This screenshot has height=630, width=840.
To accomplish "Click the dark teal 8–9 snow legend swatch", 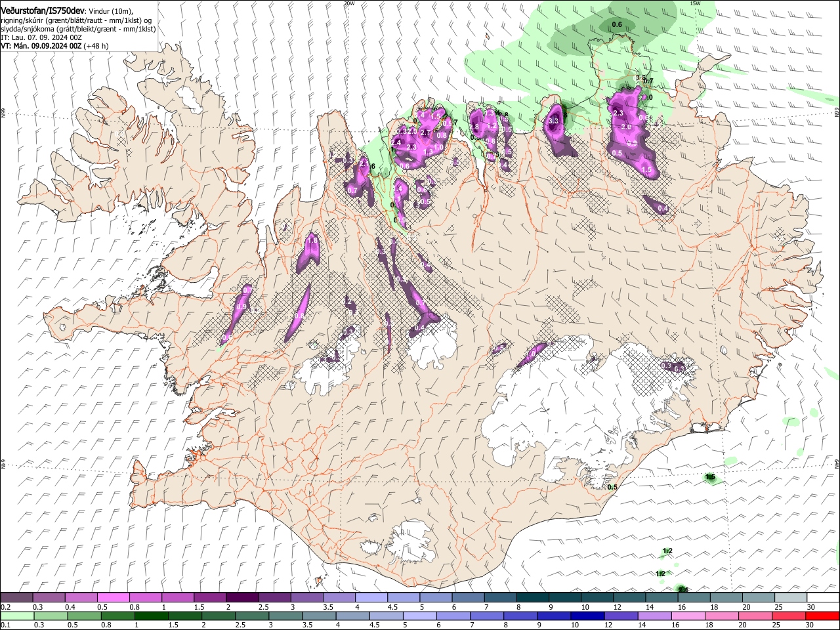I will 533,598.
